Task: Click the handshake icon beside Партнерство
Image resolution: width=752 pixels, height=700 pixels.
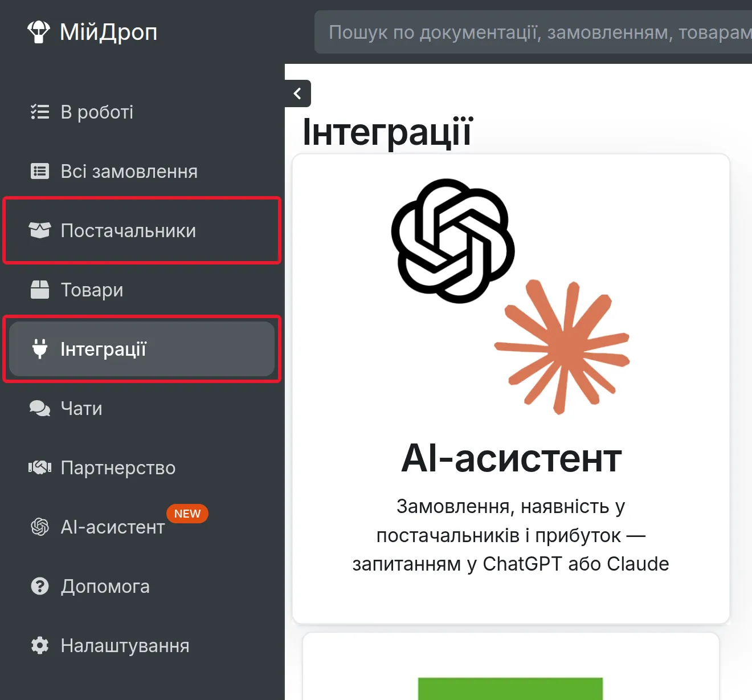Action: pyautogui.click(x=40, y=467)
